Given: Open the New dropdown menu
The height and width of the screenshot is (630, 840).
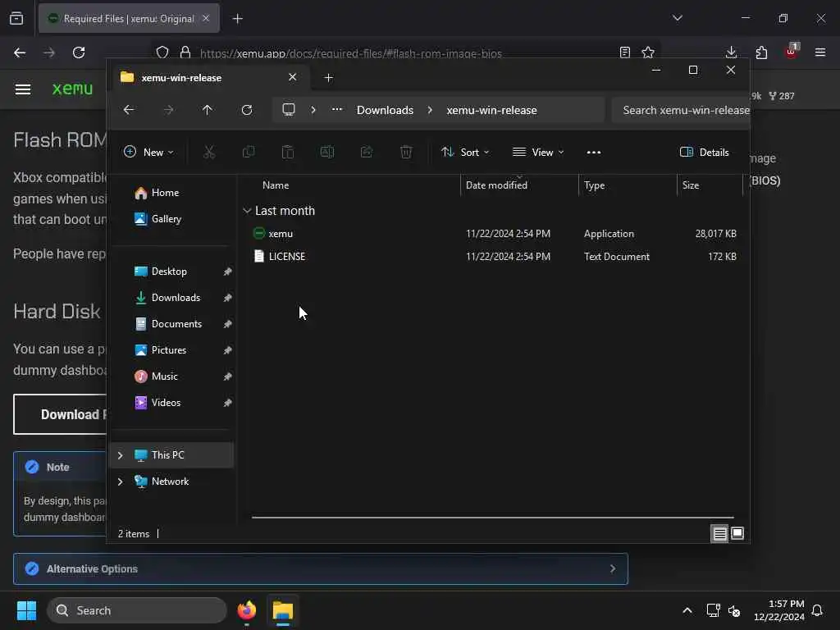Looking at the screenshot, I should coord(148,152).
